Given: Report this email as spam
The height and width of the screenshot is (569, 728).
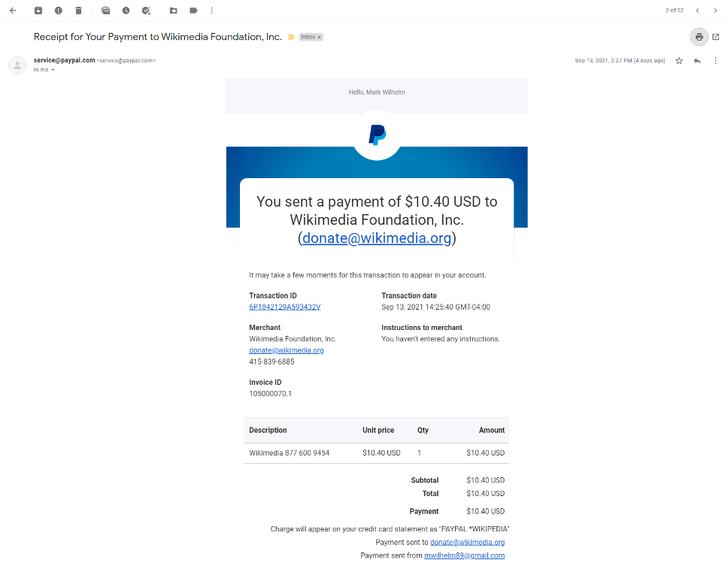Looking at the screenshot, I should (x=59, y=11).
